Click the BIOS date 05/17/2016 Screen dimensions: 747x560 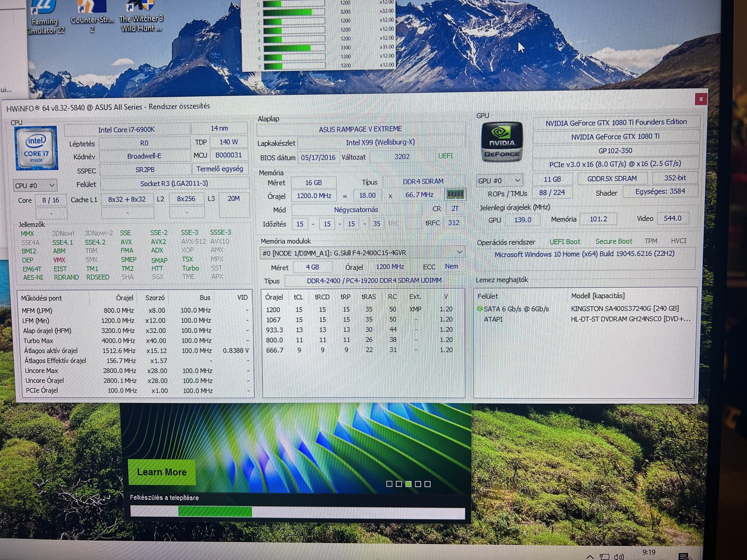[x=318, y=157]
